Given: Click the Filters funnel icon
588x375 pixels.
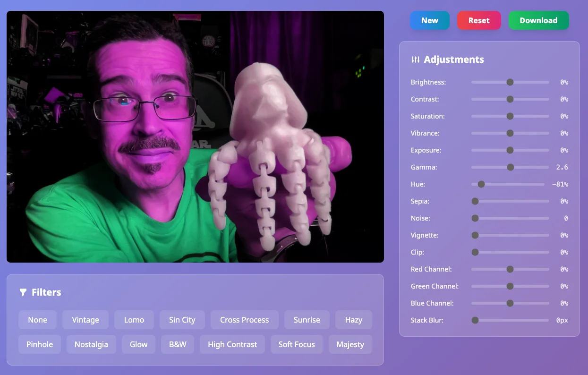Looking at the screenshot, I should click(x=23, y=292).
